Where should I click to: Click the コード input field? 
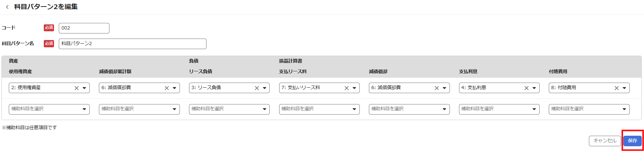[84, 28]
